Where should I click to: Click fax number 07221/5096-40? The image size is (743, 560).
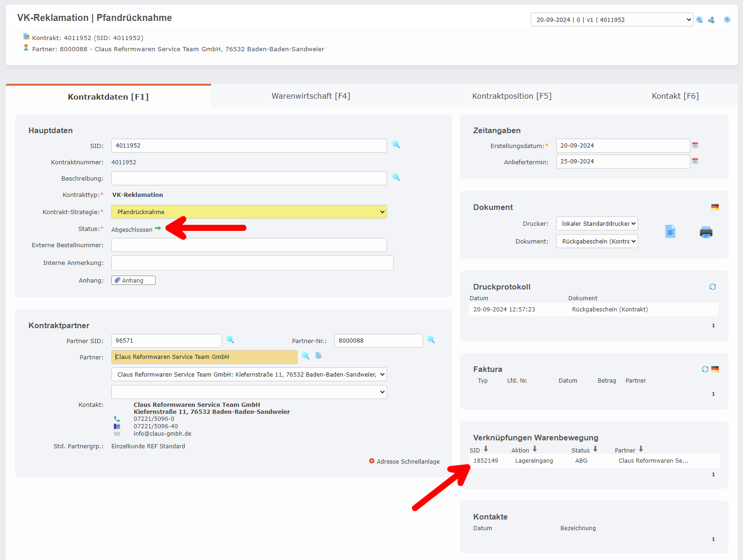click(x=156, y=426)
